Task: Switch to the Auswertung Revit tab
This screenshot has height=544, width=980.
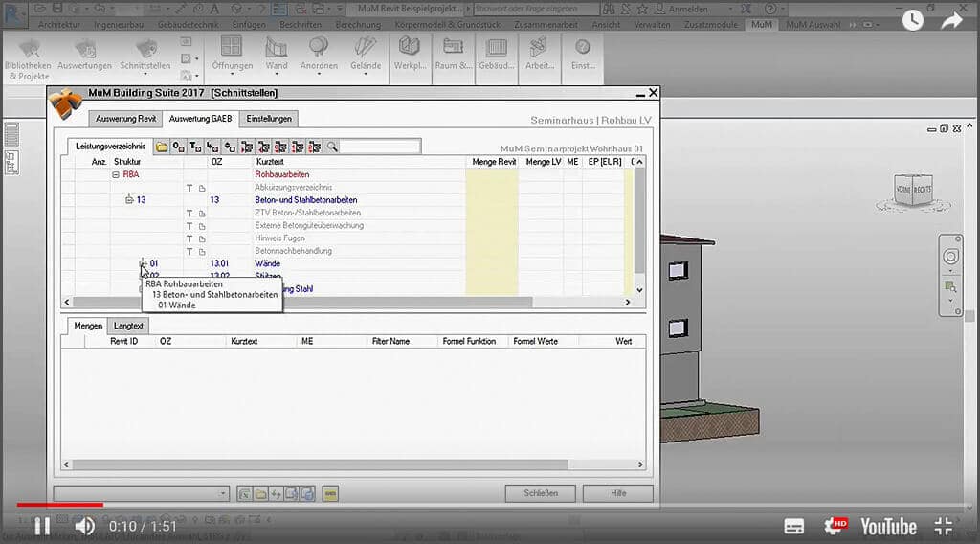Action: click(x=124, y=119)
